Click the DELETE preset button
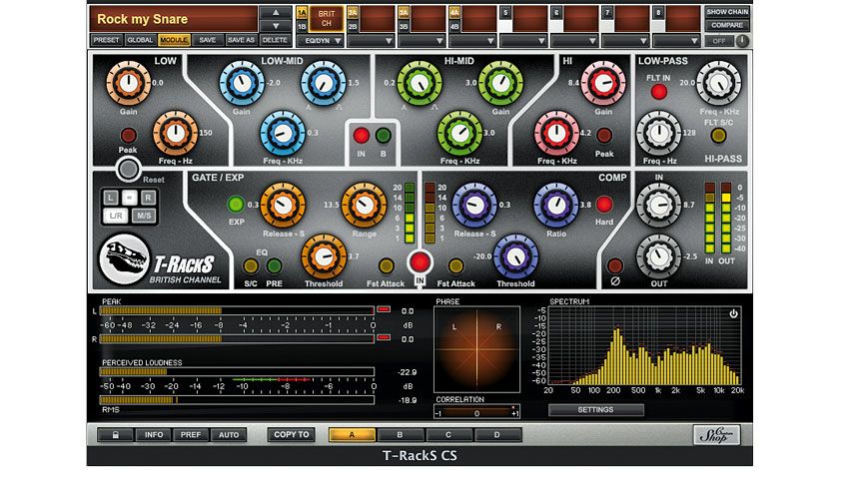 (275, 40)
